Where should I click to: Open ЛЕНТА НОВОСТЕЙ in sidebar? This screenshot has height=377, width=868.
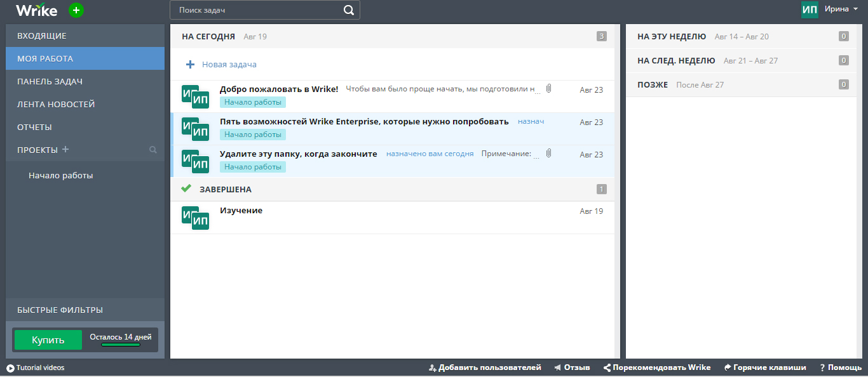pos(85,104)
